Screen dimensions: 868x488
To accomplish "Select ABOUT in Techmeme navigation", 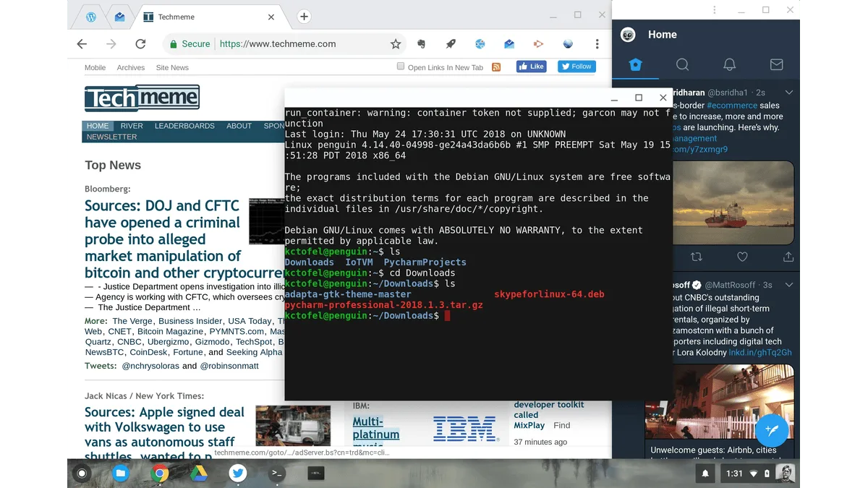I will [239, 126].
